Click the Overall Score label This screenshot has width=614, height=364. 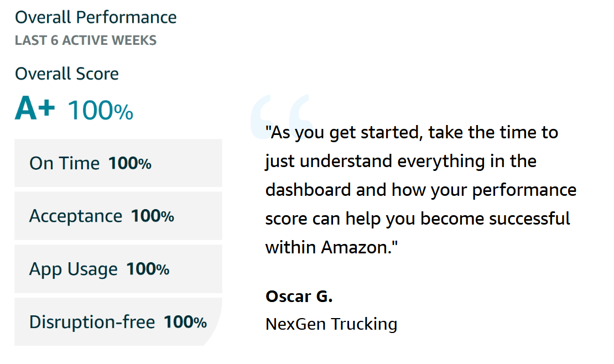[x=67, y=74]
